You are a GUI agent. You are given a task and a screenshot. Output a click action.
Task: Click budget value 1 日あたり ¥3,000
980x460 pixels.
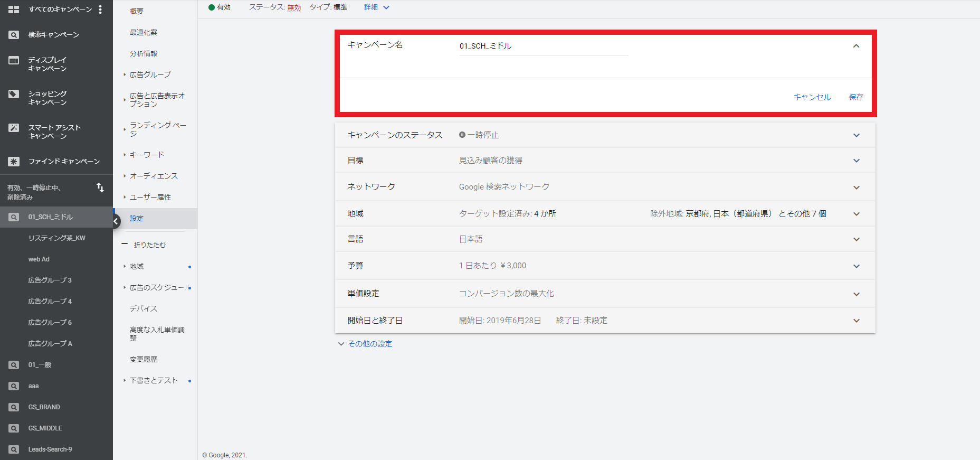[x=492, y=266]
